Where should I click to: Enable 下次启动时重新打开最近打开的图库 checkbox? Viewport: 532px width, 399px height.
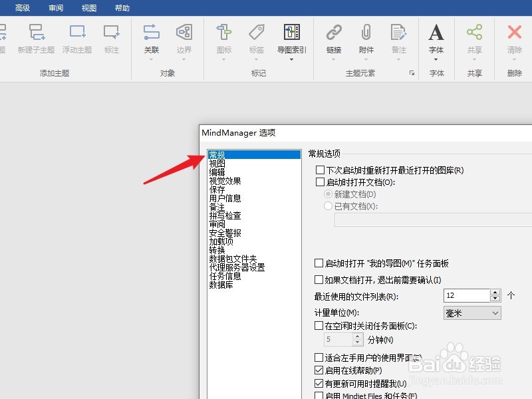click(x=320, y=170)
